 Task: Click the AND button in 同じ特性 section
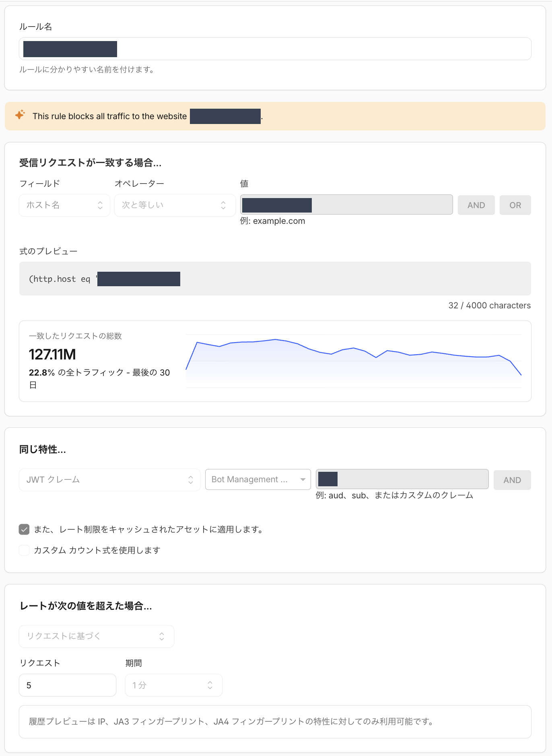(512, 480)
